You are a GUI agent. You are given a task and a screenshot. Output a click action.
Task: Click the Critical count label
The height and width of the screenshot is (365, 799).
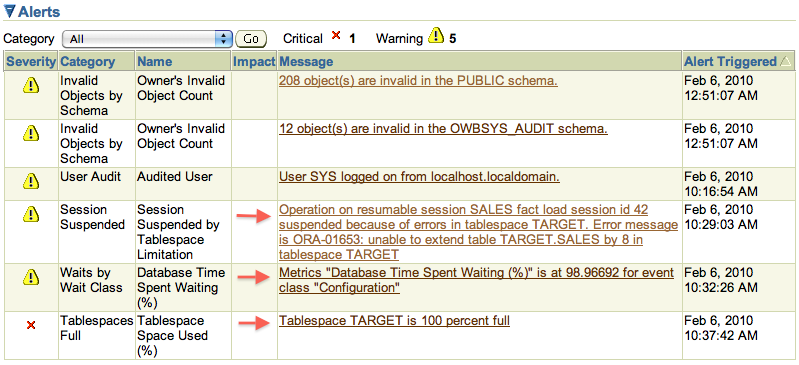tap(303, 39)
